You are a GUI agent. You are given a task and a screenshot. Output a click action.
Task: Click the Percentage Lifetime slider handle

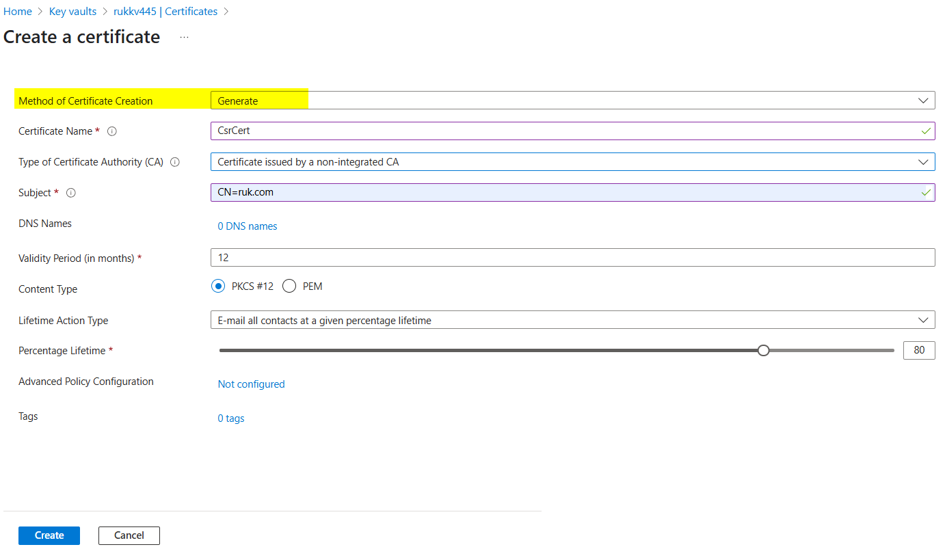tap(764, 351)
